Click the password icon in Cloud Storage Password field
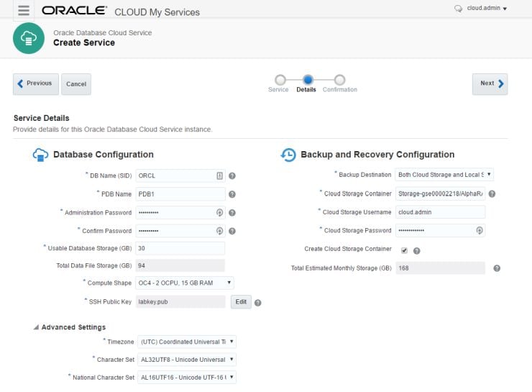The height and width of the screenshot is (392, 532). click(480, 231)
